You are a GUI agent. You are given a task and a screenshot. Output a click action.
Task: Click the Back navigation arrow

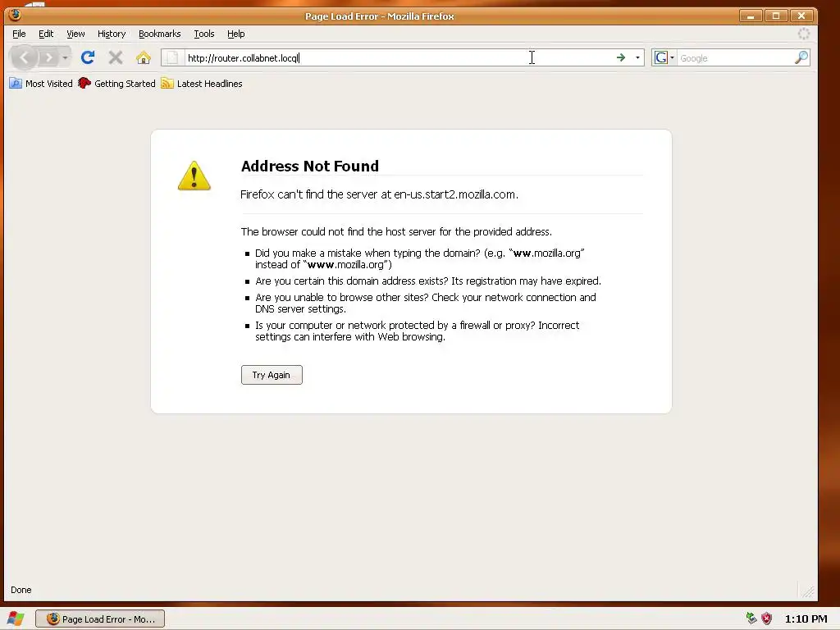(24, 57)
